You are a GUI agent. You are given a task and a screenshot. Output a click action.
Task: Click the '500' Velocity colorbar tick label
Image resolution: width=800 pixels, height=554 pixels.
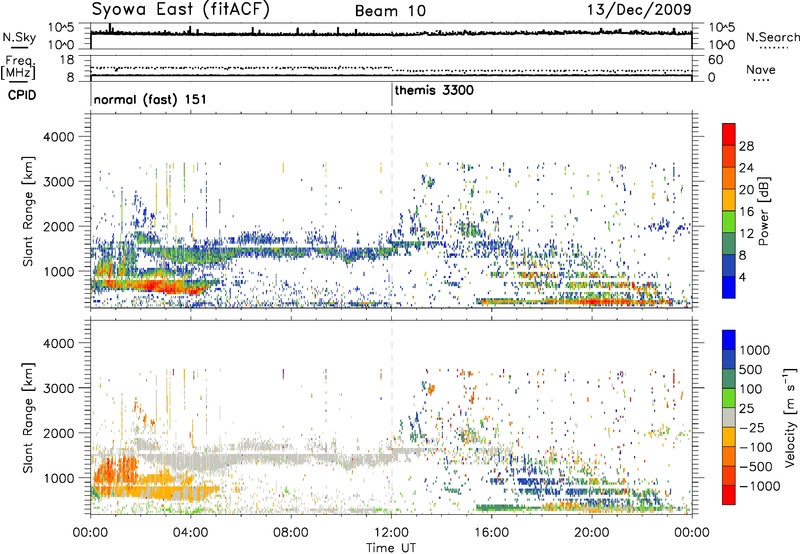coord(751,369)
